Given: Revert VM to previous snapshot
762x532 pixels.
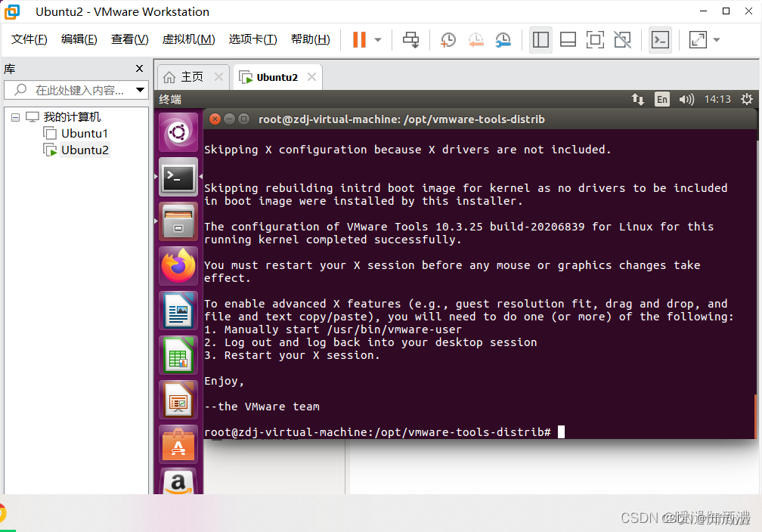Looking at the screenshot, I should pyautogui.click(x=475, y=40).
